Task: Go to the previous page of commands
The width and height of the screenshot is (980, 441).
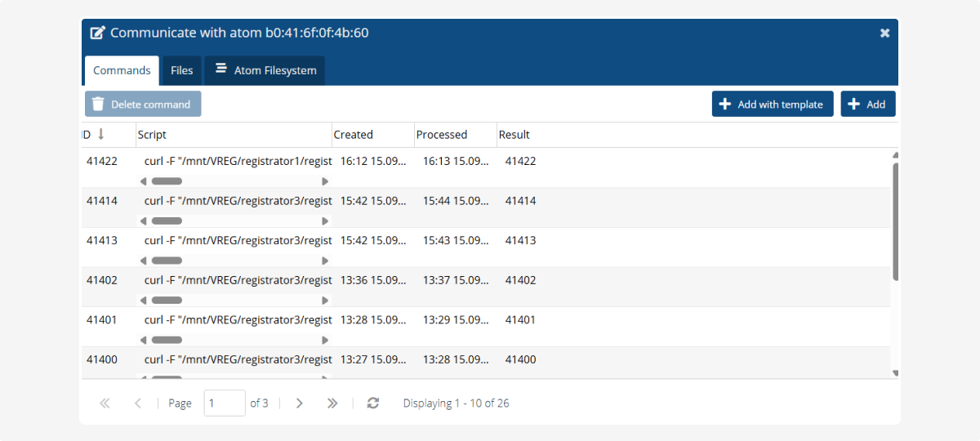Action: (137, 403)
